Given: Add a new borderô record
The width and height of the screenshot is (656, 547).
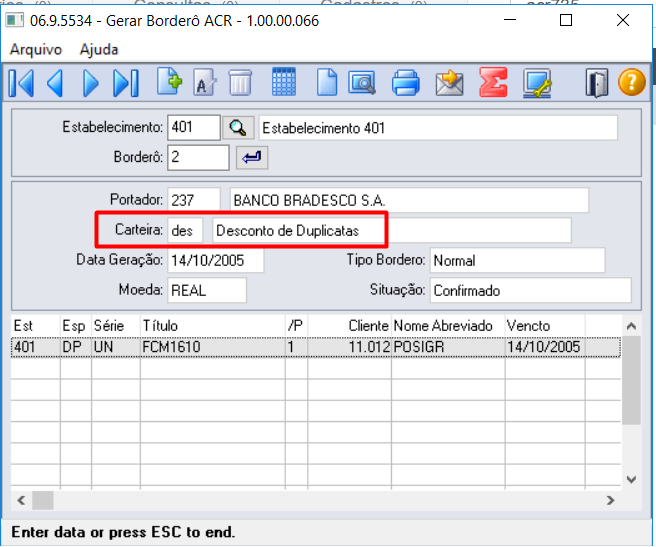Looking at the screenshot, I should (169, 82).
